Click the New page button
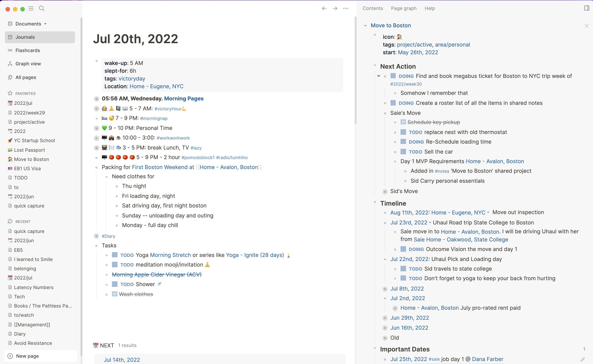Screen dimensions: 593x364 pyautogui.click(x=27, y=356)
